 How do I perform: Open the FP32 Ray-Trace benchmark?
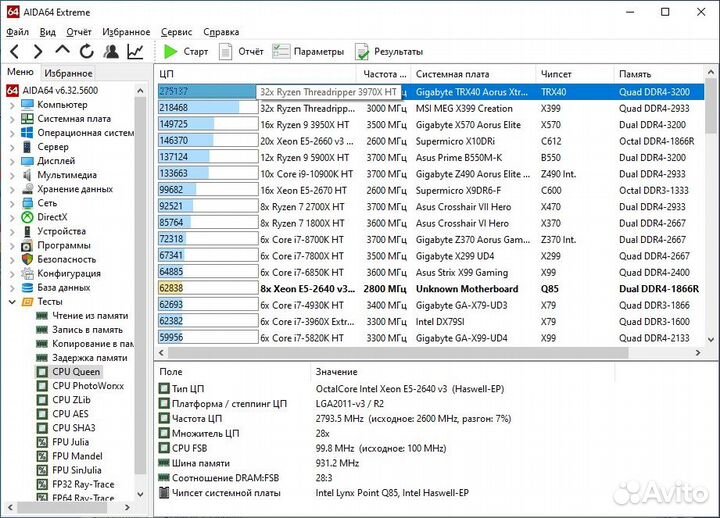(76, 484)
